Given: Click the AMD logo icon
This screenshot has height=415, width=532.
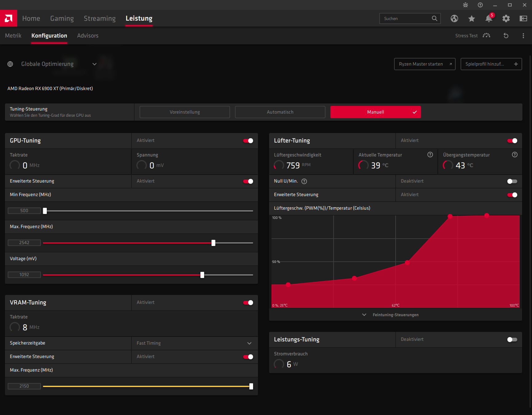Looking at the screenshot, I should (x=9, y=18).
